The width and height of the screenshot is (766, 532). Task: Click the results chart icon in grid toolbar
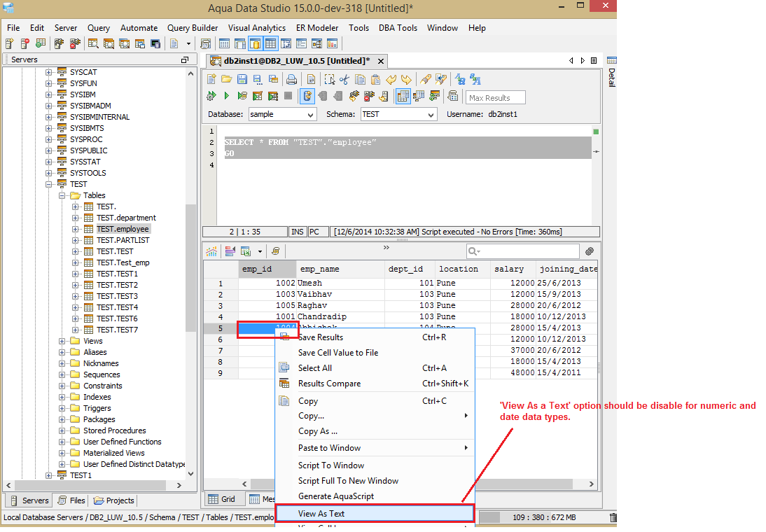pyautogui.click(x=211, y=251)
